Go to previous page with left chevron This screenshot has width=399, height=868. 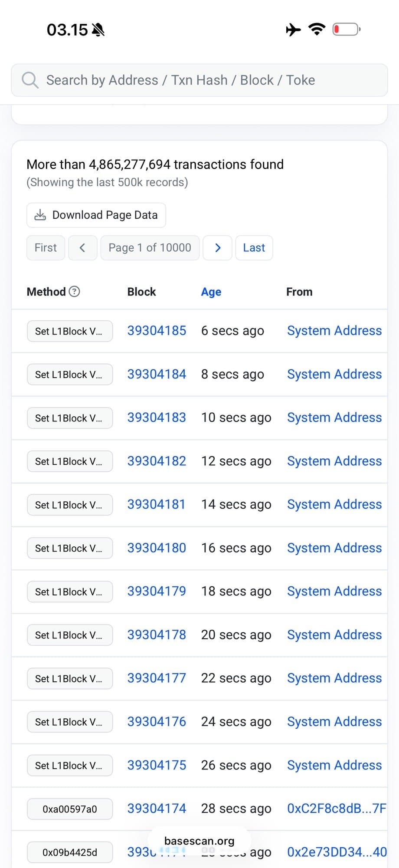click(x=82, y=248)
